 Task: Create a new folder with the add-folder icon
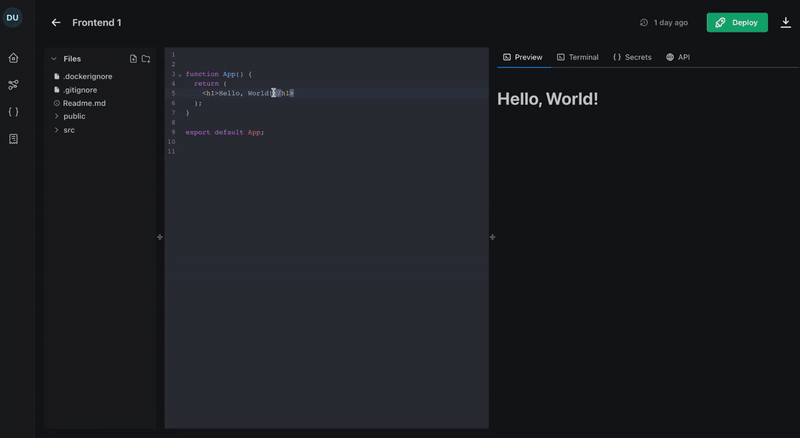pos(146,59)
